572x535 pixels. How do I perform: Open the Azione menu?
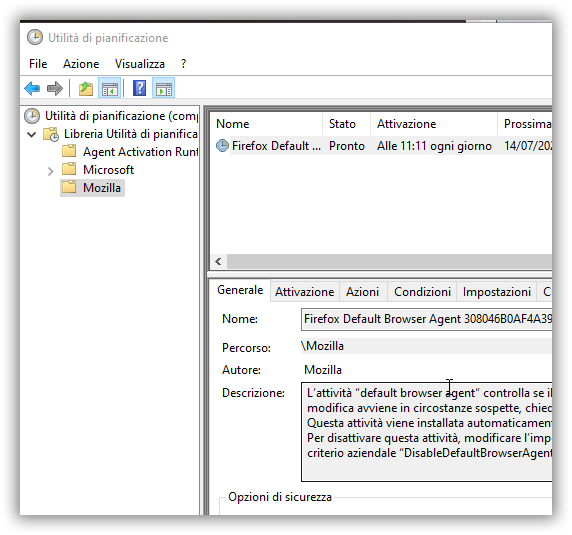pyautogui.click(x=81, y=64)
